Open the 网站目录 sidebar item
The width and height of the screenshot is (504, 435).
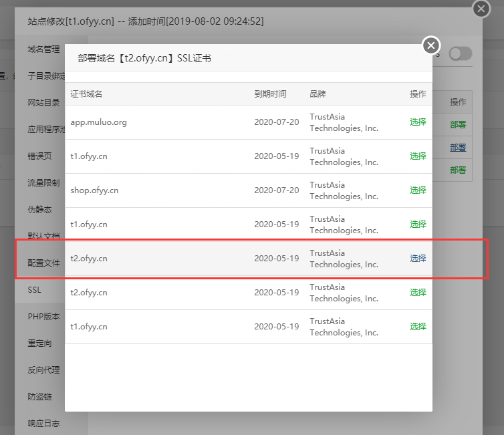pos(43,103)
